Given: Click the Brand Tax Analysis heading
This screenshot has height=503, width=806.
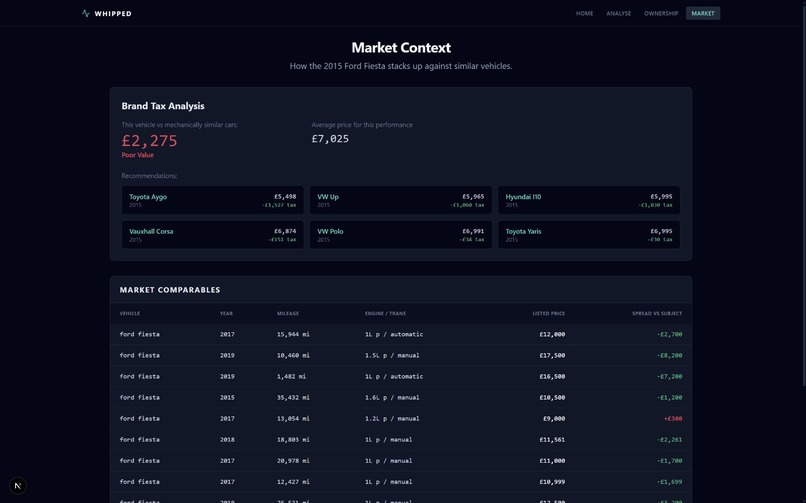Looking at the screenshot, I should pyautogui.click(x=163, y=106).
